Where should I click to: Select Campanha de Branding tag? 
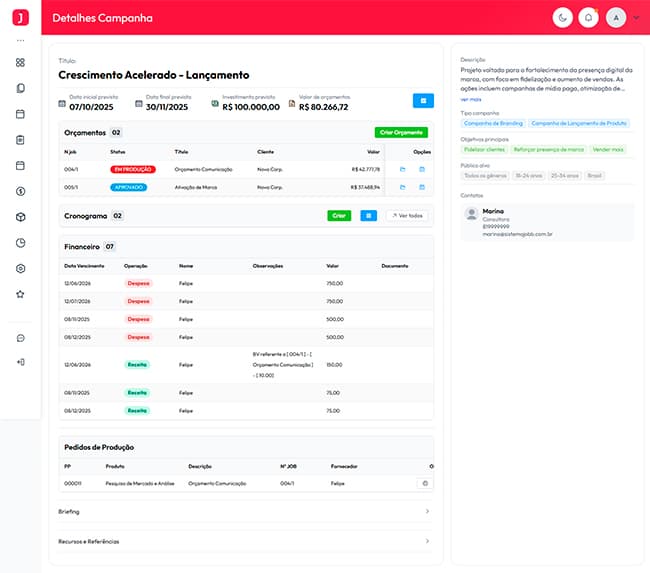coord(493,123)
